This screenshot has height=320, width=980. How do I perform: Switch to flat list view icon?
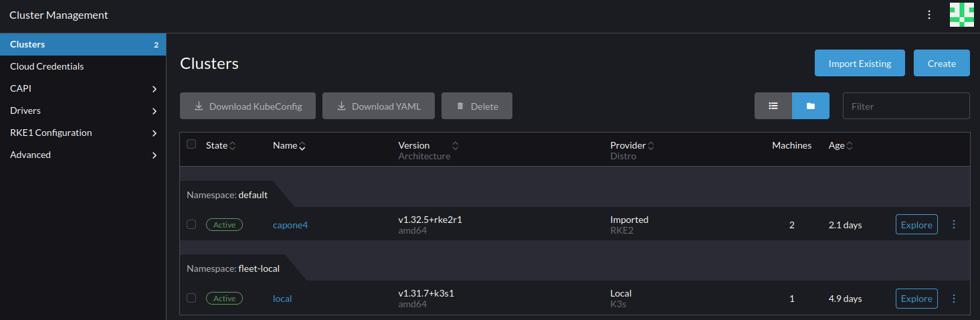point(773,106)
